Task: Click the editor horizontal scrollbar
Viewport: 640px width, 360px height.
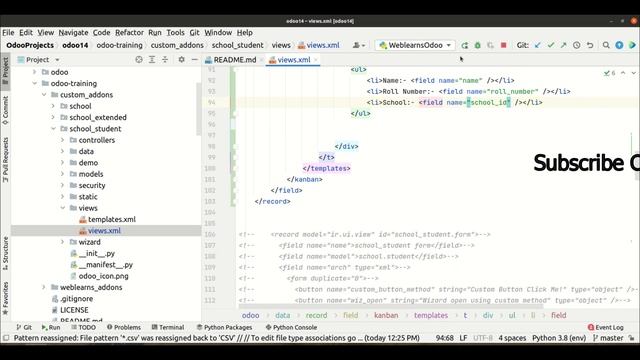Action: point(391,306)
